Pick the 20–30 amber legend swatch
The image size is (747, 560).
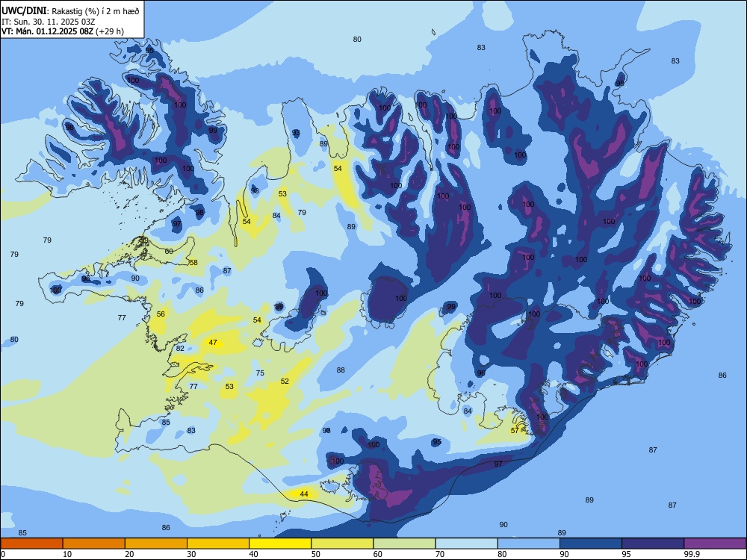point(156,544)
